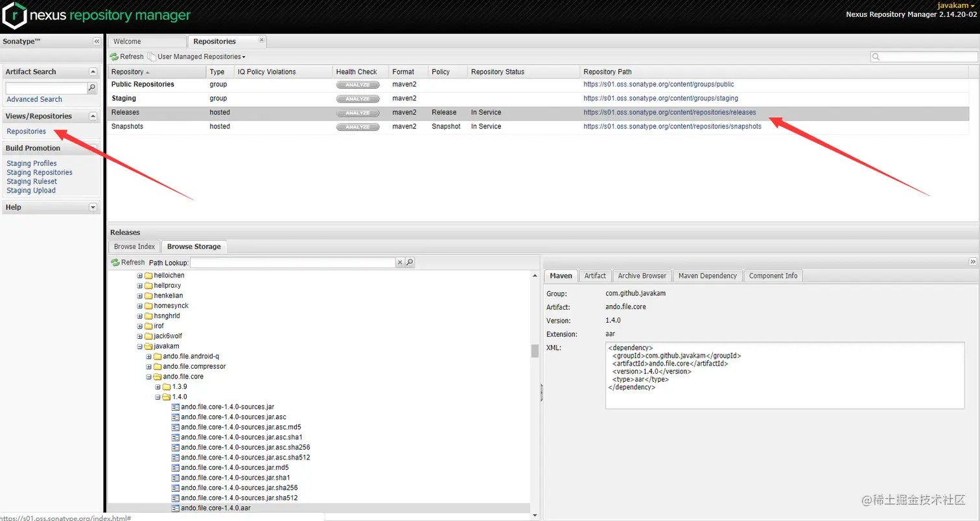
Task: Click the open folder icon next to javakam
Action: (148, 346)
